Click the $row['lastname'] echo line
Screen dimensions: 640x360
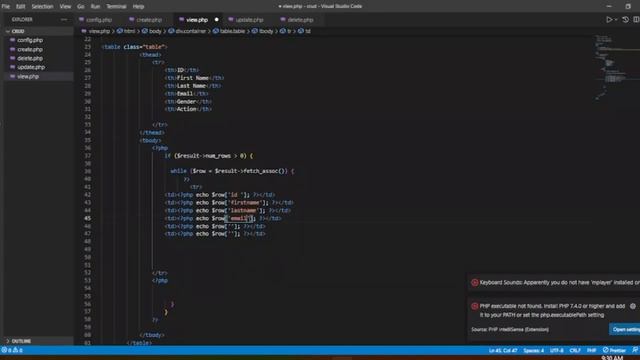coord(227,211)
